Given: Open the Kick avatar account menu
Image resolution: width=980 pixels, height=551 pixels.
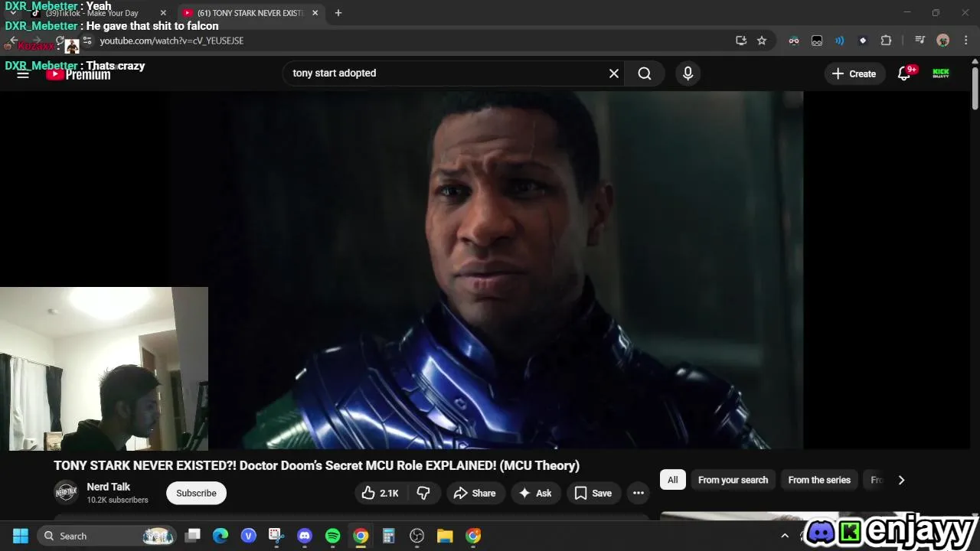Looking at the screenshot, I should point(941,73).
